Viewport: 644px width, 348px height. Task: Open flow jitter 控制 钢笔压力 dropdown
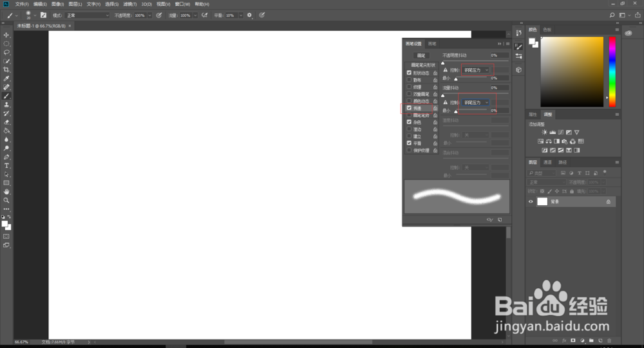(476, 102)
